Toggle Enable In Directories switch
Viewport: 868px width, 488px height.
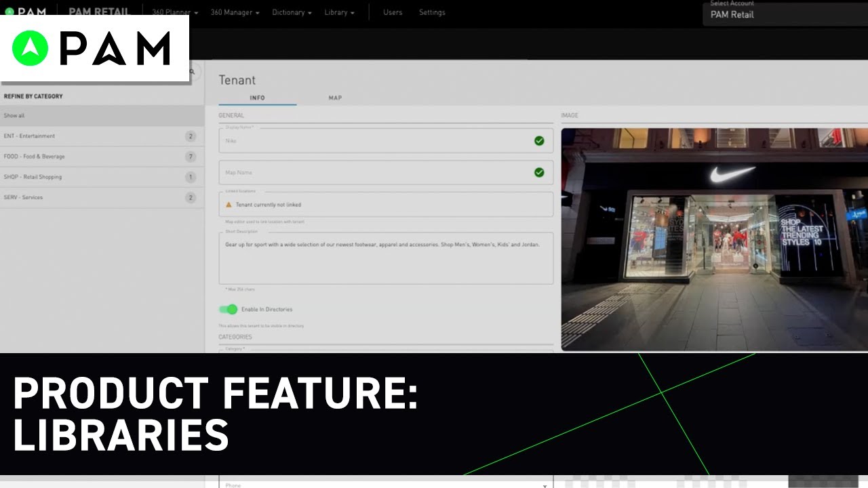(x=229, y=309)
